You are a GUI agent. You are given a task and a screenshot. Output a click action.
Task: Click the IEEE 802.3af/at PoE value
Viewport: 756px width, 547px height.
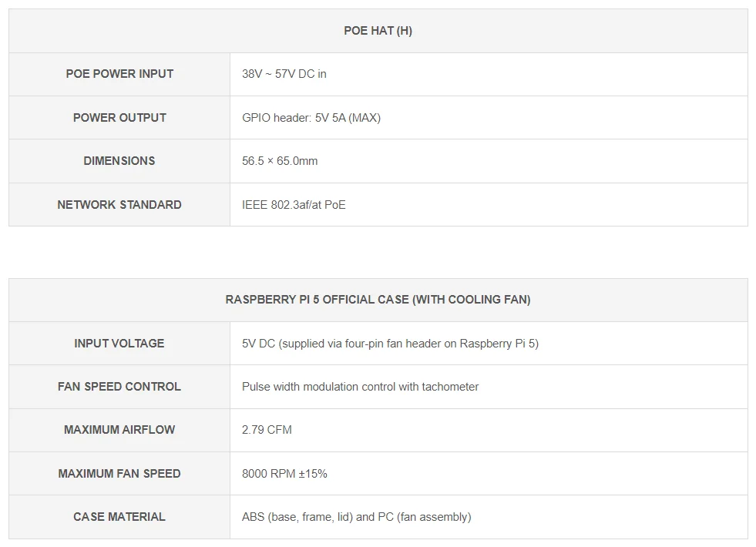tap(294, 205)
